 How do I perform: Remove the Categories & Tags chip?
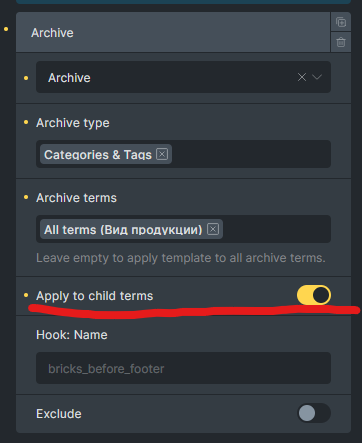pyautogui.click(x=162, y=154)
